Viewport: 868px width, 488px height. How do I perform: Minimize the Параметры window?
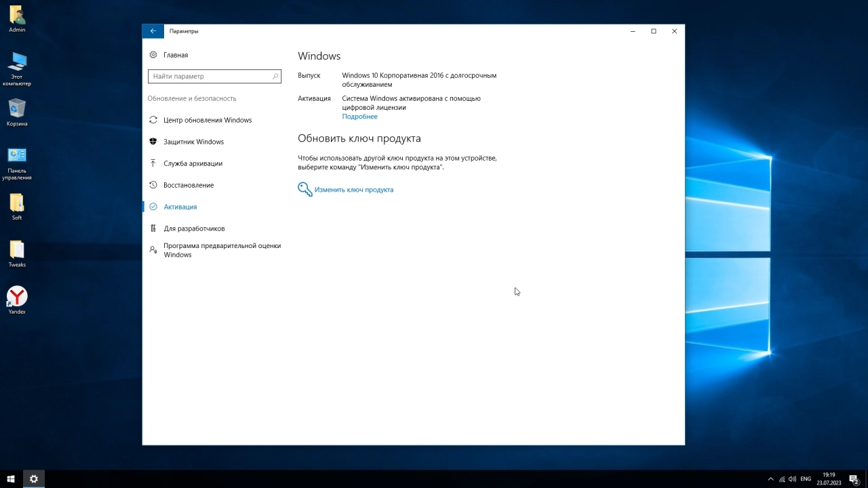click(x=633, y=31)
